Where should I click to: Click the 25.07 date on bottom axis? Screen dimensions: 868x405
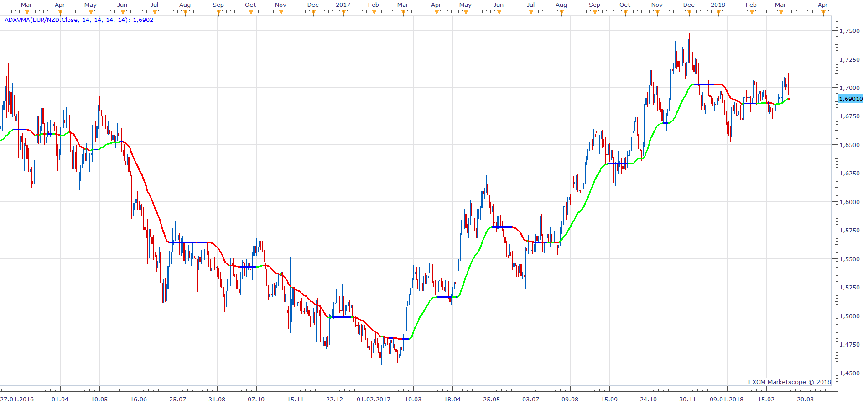point(177,399)
